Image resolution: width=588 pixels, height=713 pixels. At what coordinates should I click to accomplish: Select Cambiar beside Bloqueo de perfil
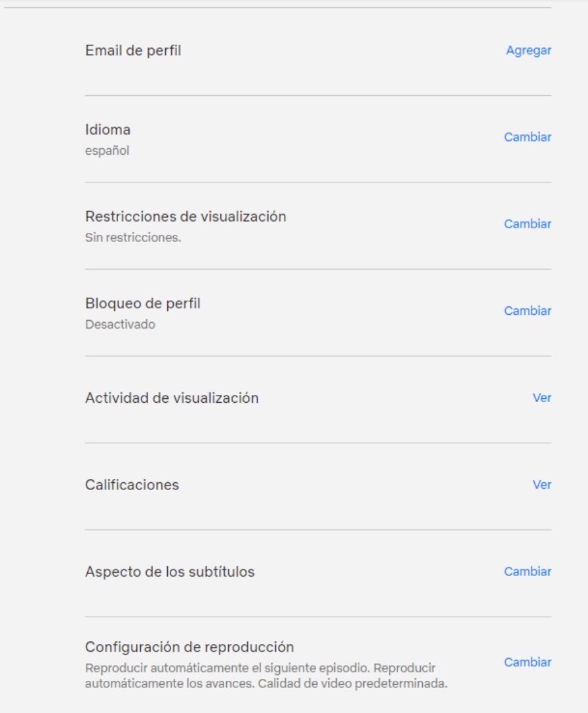(527, 311)
